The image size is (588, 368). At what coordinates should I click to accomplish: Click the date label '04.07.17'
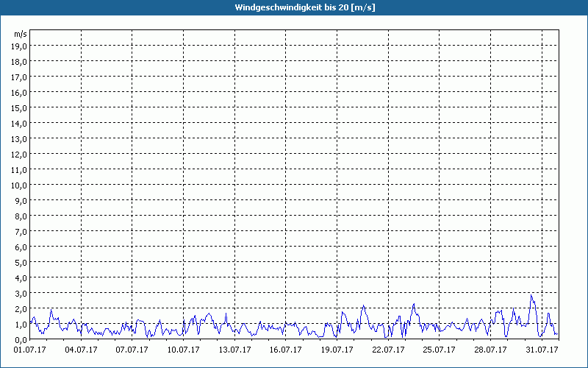(x=81, y=350)
